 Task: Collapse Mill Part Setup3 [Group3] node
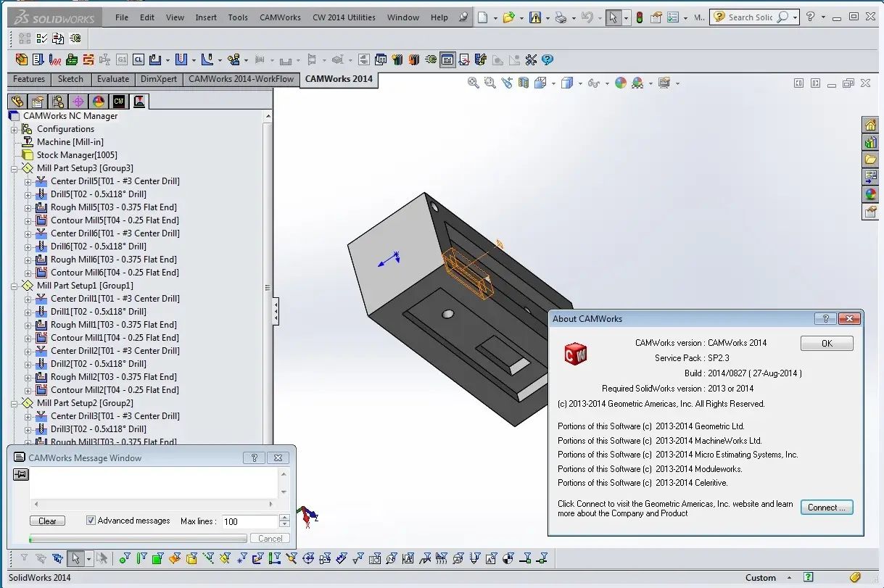coord(14,168)
